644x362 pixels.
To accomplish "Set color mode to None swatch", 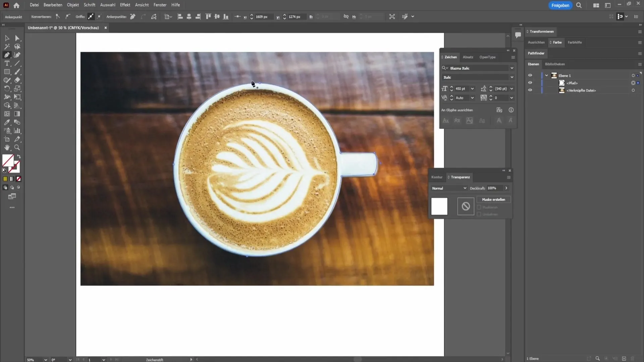I will (19, 179).
